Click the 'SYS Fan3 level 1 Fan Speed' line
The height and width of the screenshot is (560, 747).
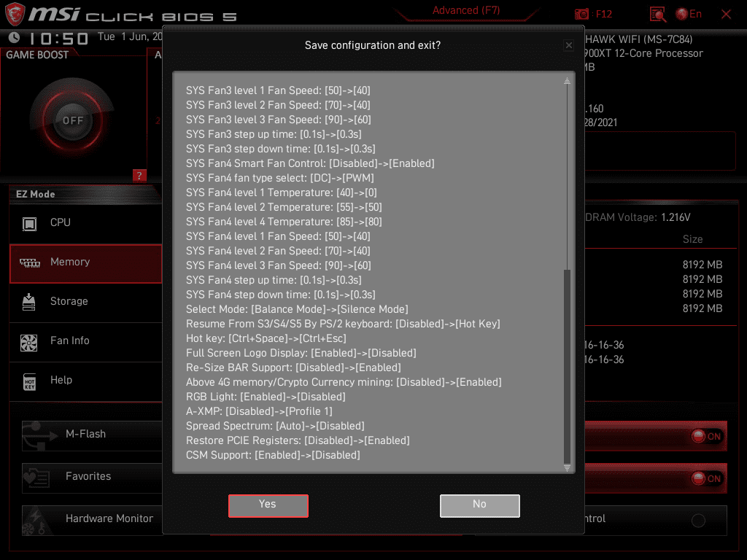pyautogui.click(x=278, y=90)
